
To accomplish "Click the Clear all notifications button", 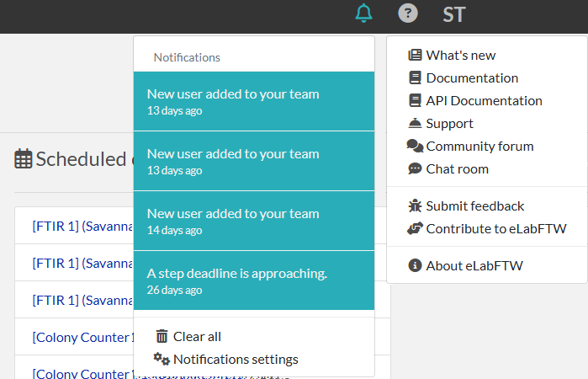I will click(197, 337).
